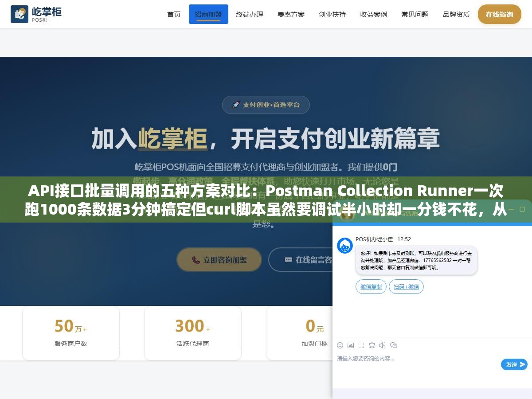Click the 支付创业·首选平台 badge
The width and height of the screenshot is (532, 399).
pyautogui.click(x=266, y=105)
